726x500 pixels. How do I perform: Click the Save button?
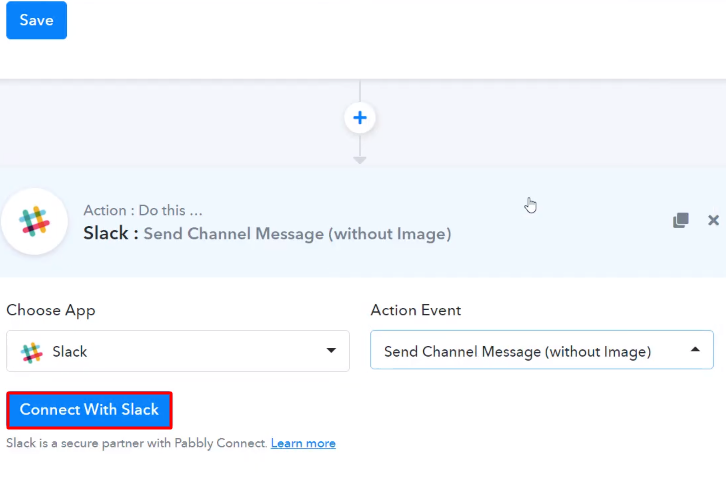point(36,20)
